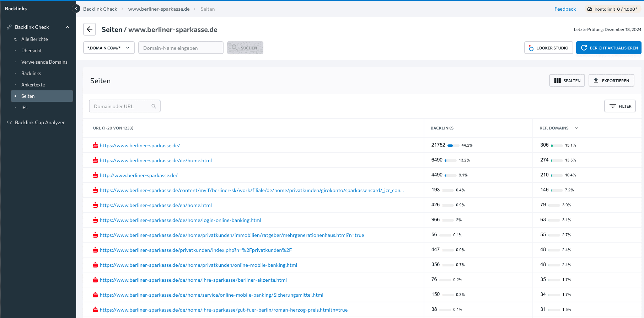The width and height of the screenshot is (644, 318).
Task: Click the Domain-Name eingeben input field
Action: click(181, 48)
